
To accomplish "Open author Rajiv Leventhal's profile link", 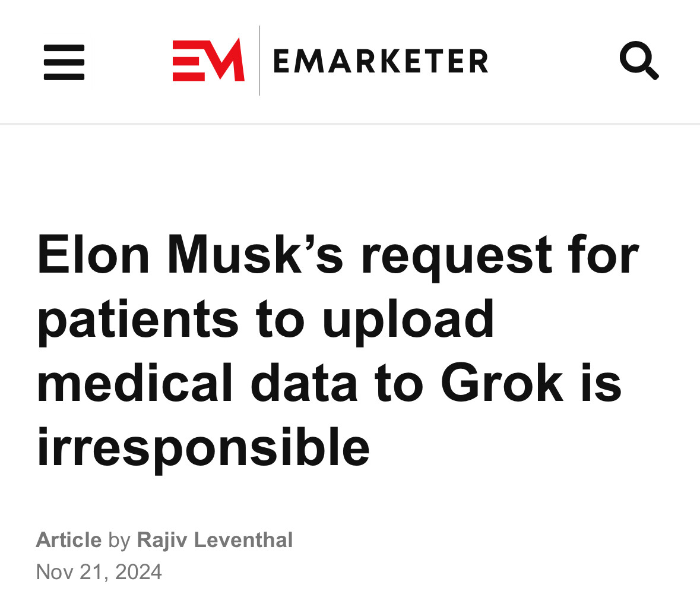I will click(x=215, y=540).
